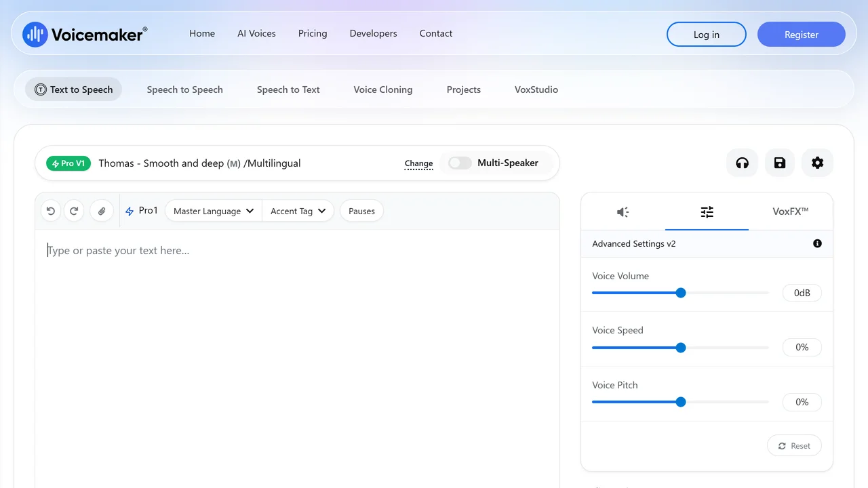Open the Developers menu item
The image size is (868, 488).
[374, 33]
